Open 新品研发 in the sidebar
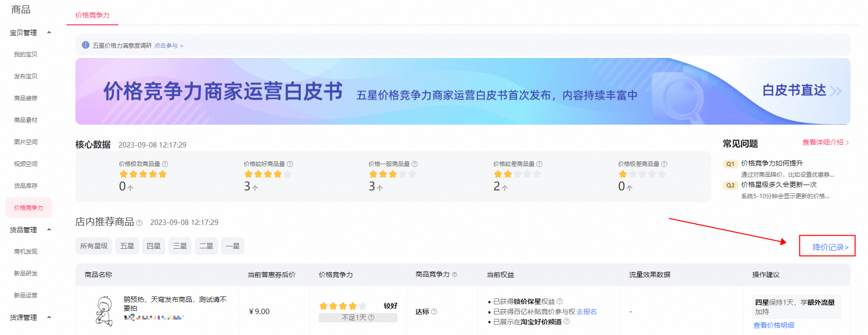The image size is (868, 335). click(26, 274)
